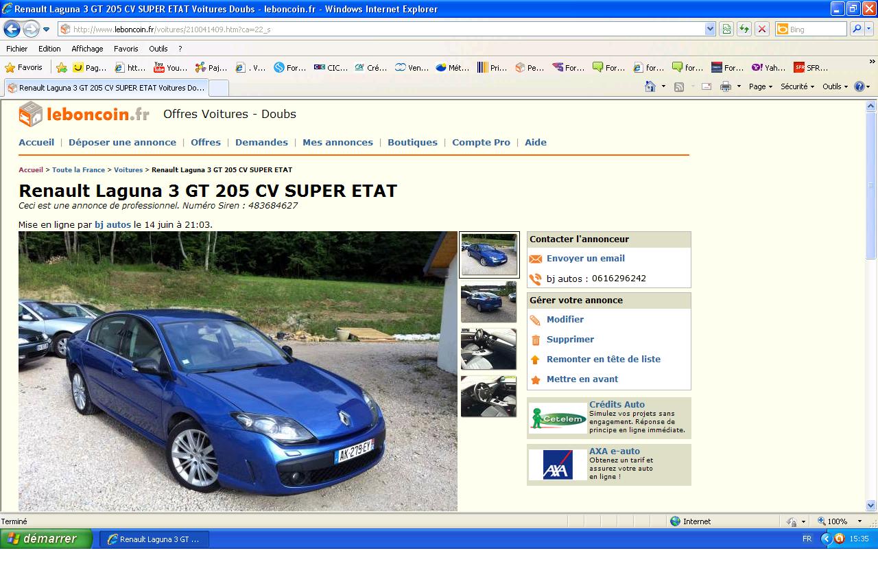This screenshot has height=588, width=878.
Task: Open the Mes annonces link
Action: (x=337, y=142)
